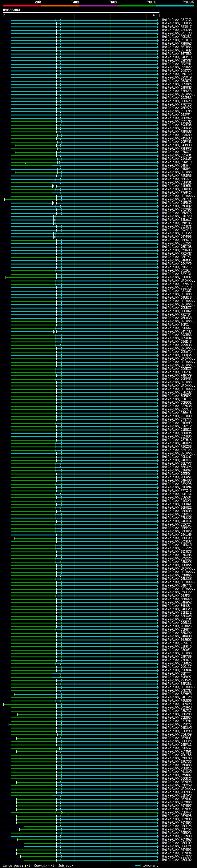Open hit UniRef100_Q08770

click(177, 71)
